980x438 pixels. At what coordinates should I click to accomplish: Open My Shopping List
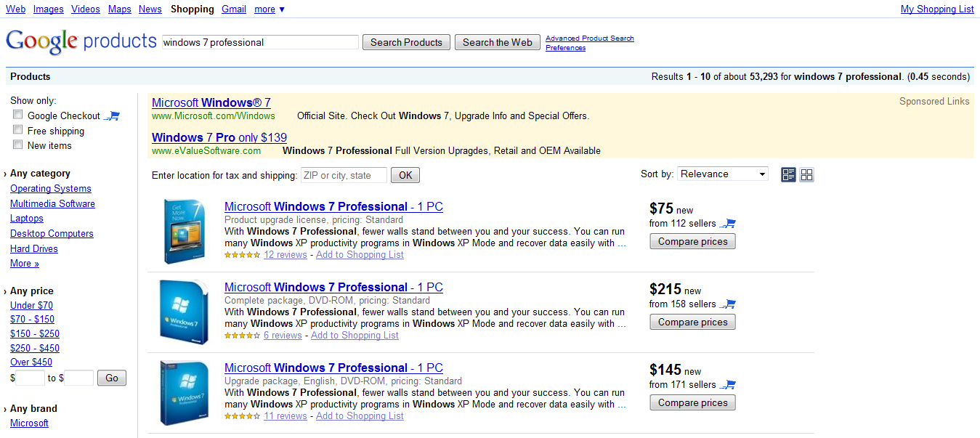click(x=937, y=9)
